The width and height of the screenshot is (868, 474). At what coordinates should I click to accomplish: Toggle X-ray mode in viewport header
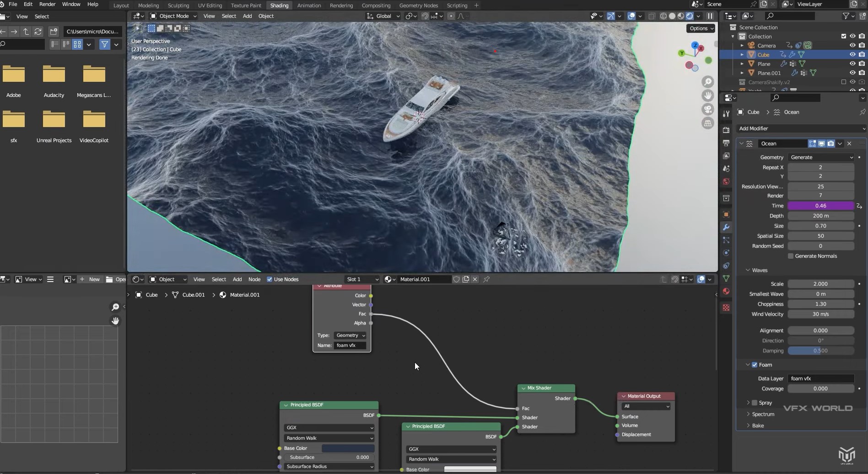652,16
